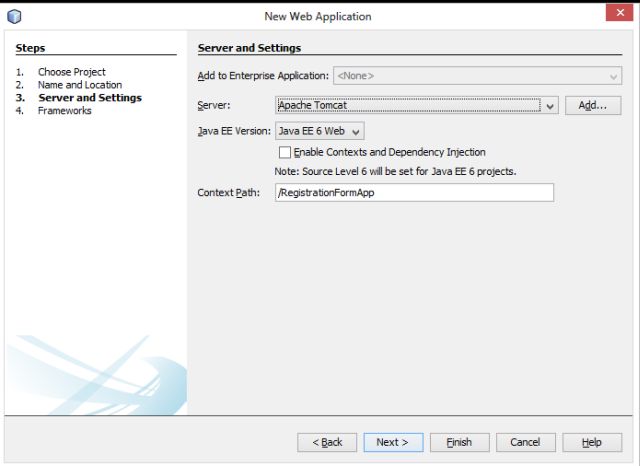Viewport: 640px width, 466px height.
Task: Select the Frameworks step in the list
Action: [x=64, y=111]
